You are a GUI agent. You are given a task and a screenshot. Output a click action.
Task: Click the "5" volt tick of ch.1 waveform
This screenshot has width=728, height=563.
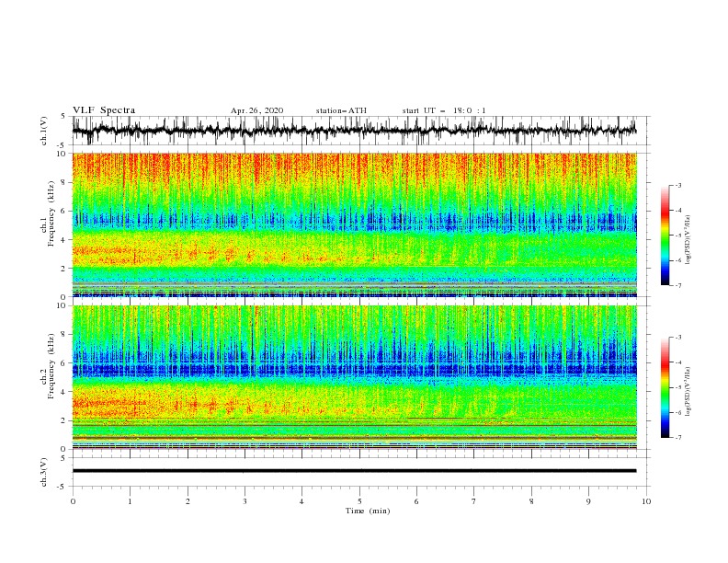(64, 116)
